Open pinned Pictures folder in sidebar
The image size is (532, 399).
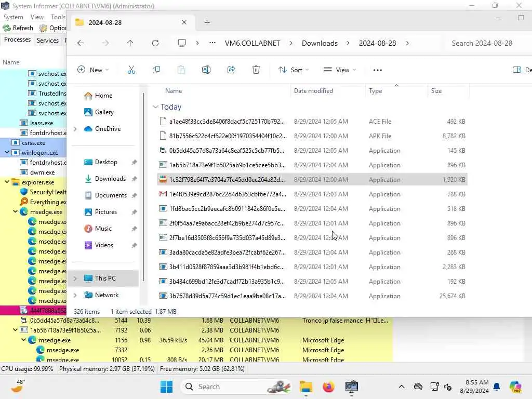(x=105, y=212)
